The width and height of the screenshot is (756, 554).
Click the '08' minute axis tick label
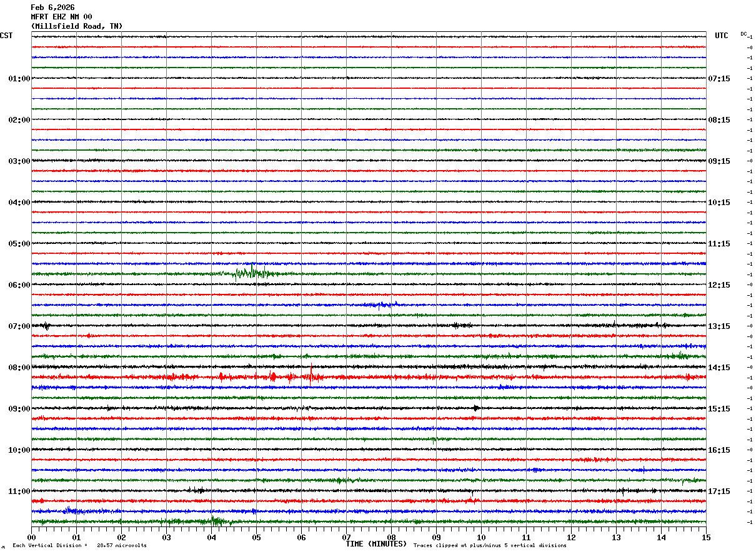coord(391,538)
